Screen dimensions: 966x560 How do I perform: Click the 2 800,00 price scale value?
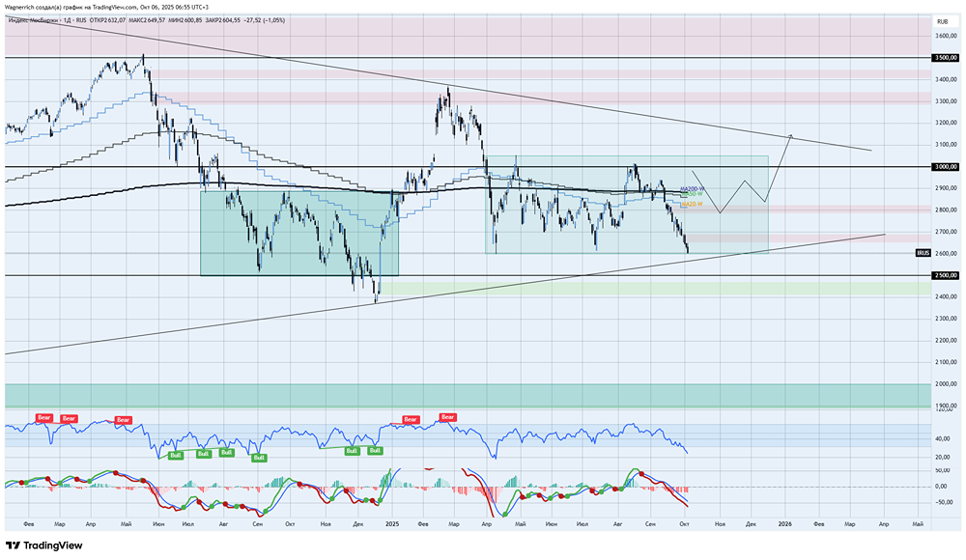coord(946,210)
